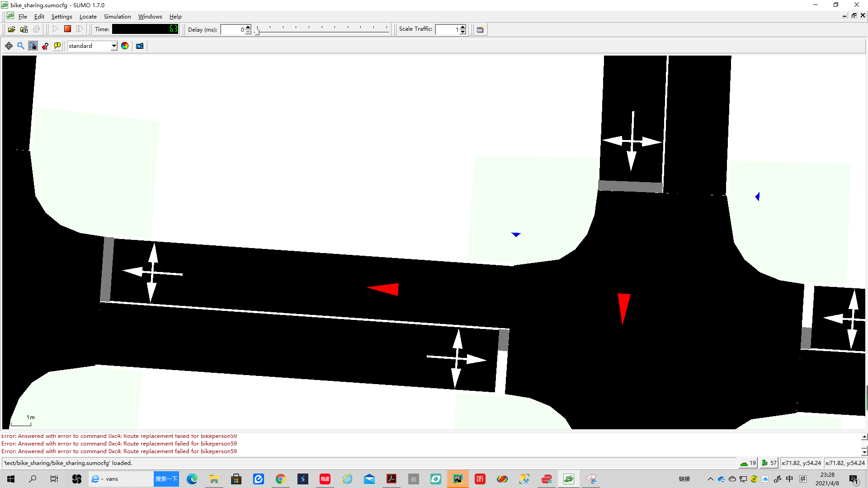Open the Locate menu
Viewport: 868px width, 488px height.
[88, 16]
